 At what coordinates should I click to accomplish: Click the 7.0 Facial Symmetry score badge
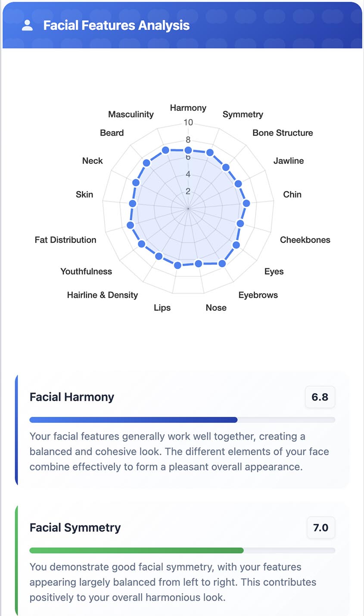pos(320,528)
